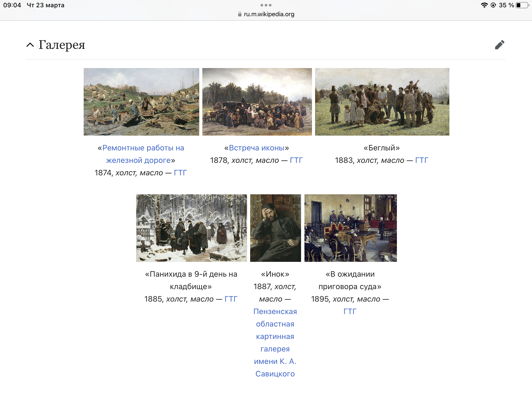Tap the lock icon beside ru.m.wikipedia.org
The image size is (532, 399).
240,14
